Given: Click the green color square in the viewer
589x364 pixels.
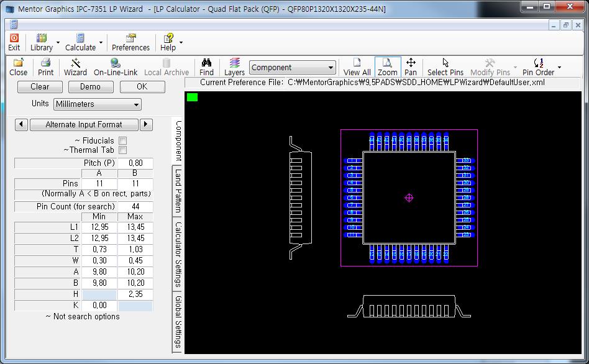Looking at the screenshot, I should click(x=192, y=98).
